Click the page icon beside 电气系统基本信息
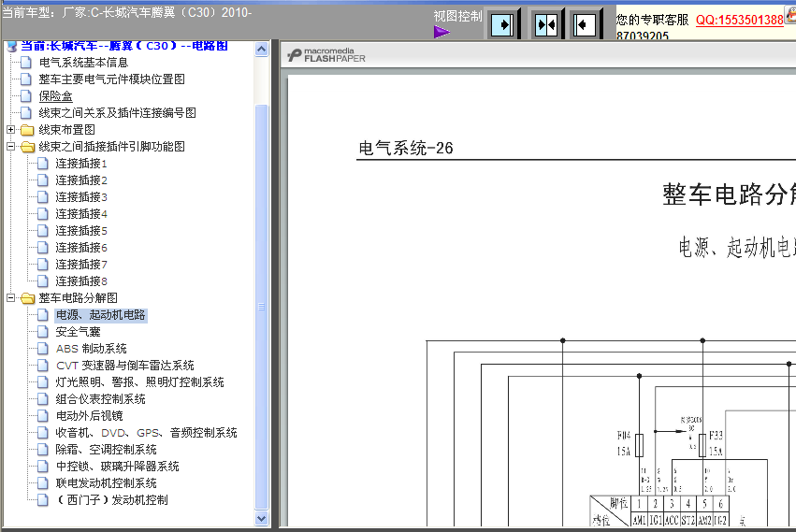The image size is (796, 532). click(x=25, y=63)
